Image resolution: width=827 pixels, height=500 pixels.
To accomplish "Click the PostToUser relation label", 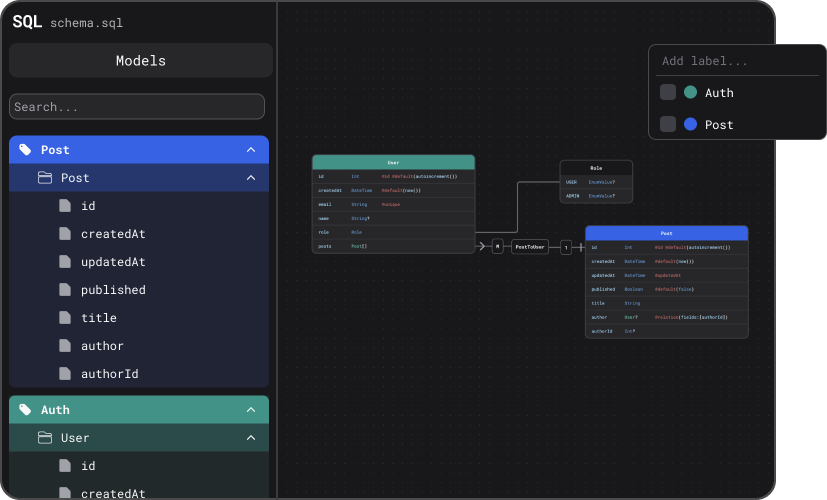I will tap(530, 247).
